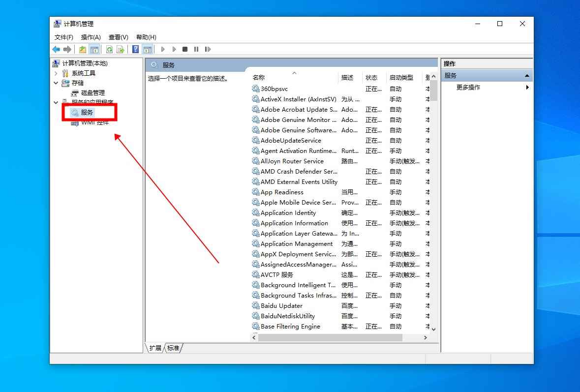
Task: Collapse the 操作 pane 服务 section arrow
Action: pyautogui.click(x=527, y=76)
